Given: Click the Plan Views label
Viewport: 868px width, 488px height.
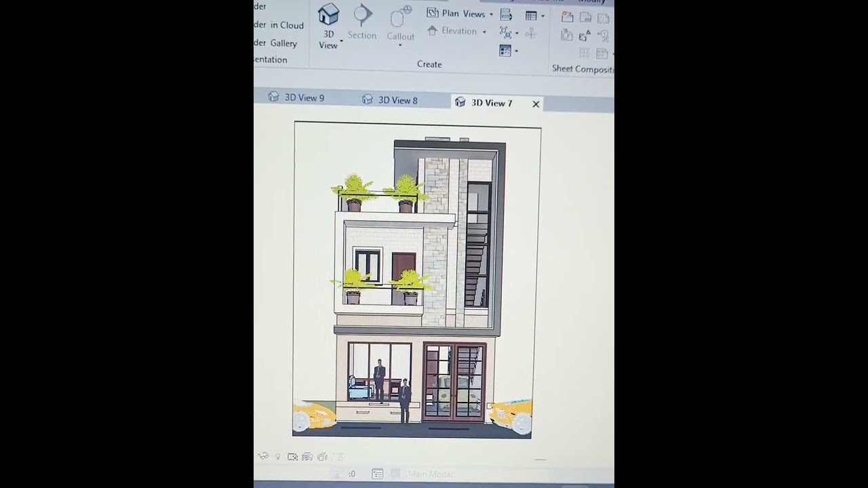Looking at the screenshot, I should (x=464, y=14).
